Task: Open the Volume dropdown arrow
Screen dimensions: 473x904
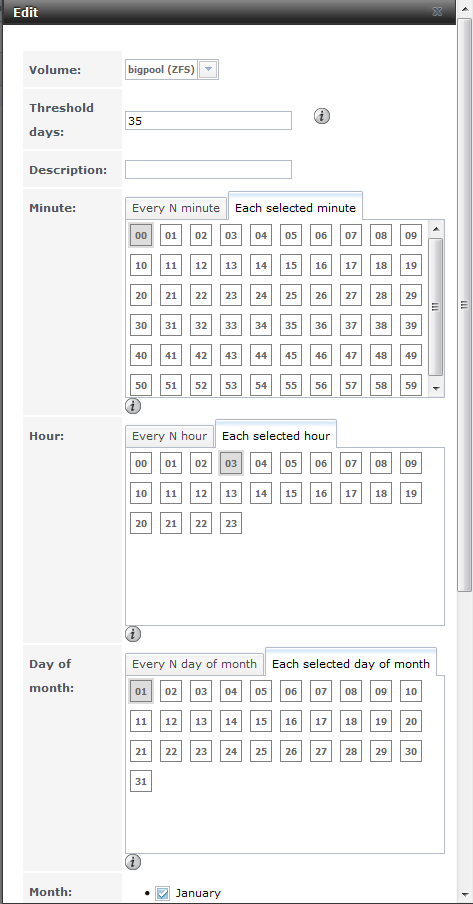Action: coord(209,70)
